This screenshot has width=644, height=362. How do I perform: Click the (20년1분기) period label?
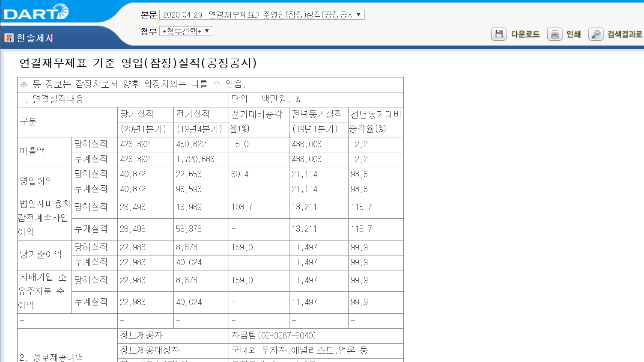(x=143, y=129)
